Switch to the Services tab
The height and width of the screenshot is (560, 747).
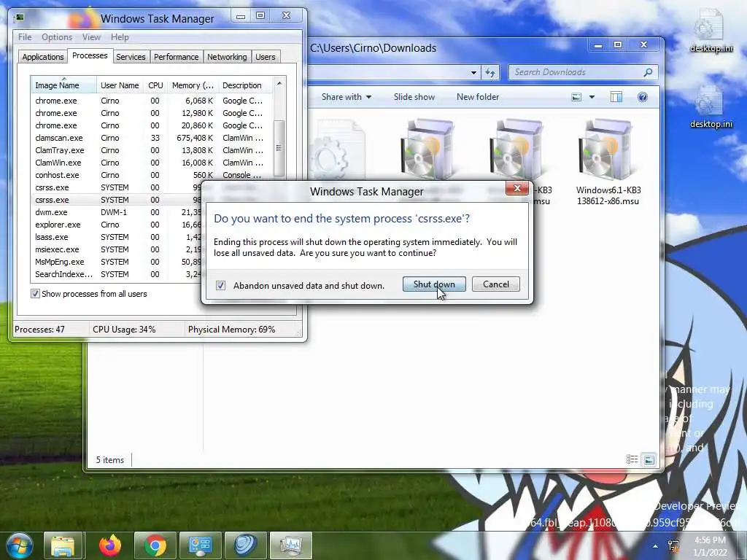(131, 57)
